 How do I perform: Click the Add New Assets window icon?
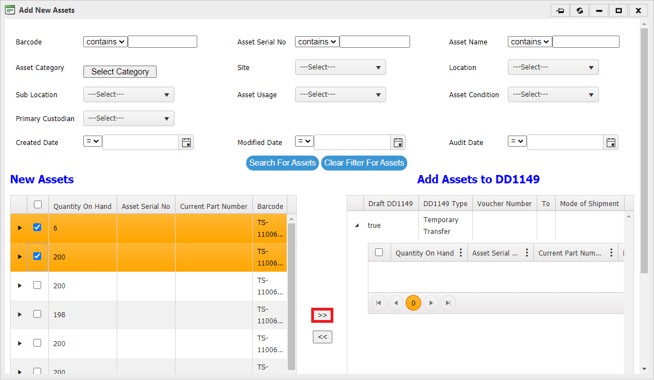[x=10, y=10]
